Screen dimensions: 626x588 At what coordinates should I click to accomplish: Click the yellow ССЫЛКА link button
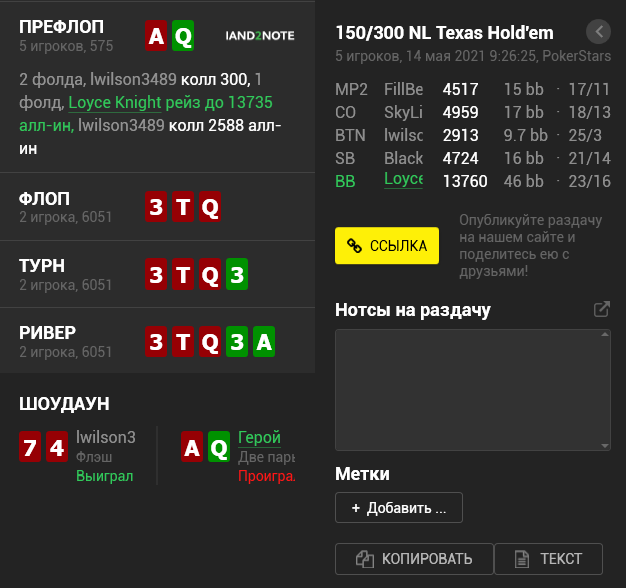(x=386, y=245)
